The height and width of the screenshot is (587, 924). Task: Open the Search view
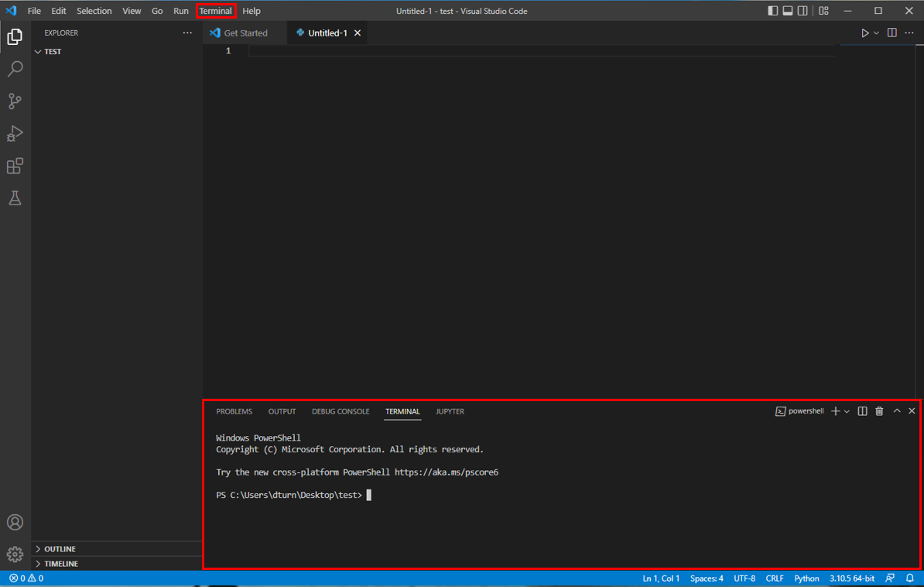[x=15, y=69]
